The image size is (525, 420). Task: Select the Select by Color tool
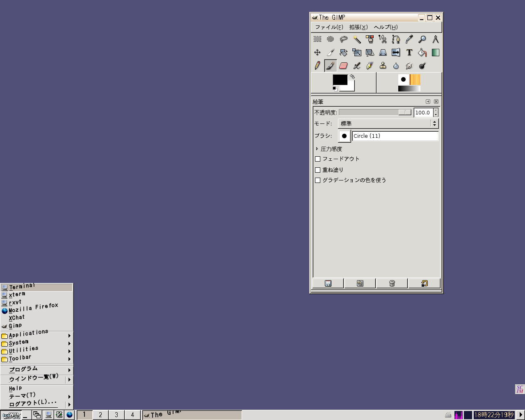tap(370, 39)
